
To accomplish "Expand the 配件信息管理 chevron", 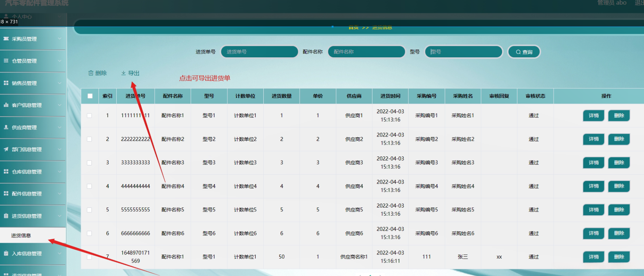I will 60,193.
